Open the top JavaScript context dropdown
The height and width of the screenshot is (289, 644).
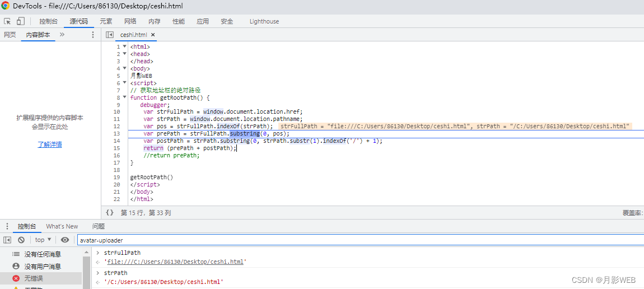(43, 240)
